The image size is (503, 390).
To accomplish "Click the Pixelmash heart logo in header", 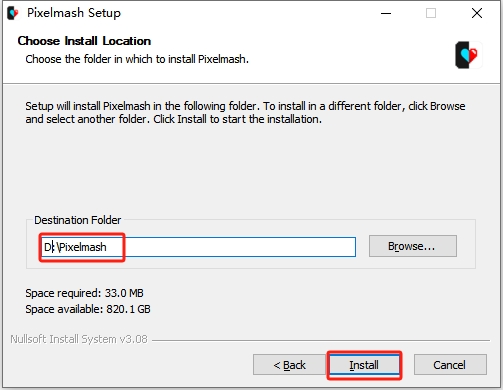I will (x=468, y=55).
